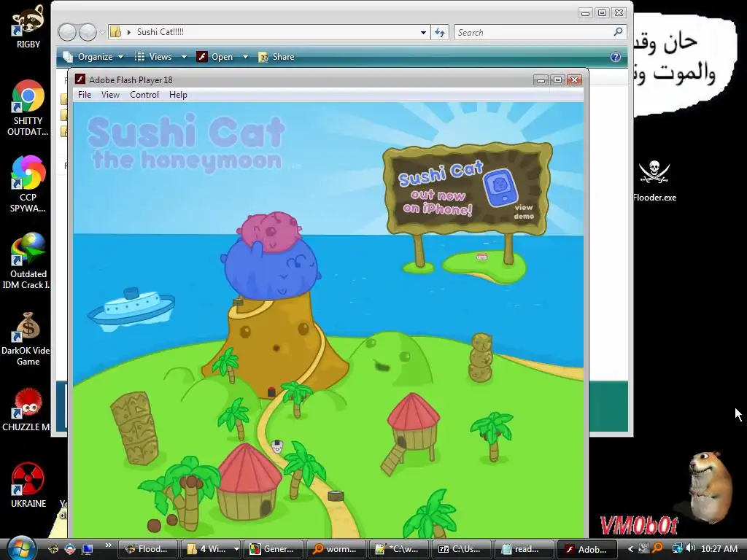Screen dimensions: 747x560
Task: Click the Windows Start orb
Action: pyautogui.click(x=20, y=548)
